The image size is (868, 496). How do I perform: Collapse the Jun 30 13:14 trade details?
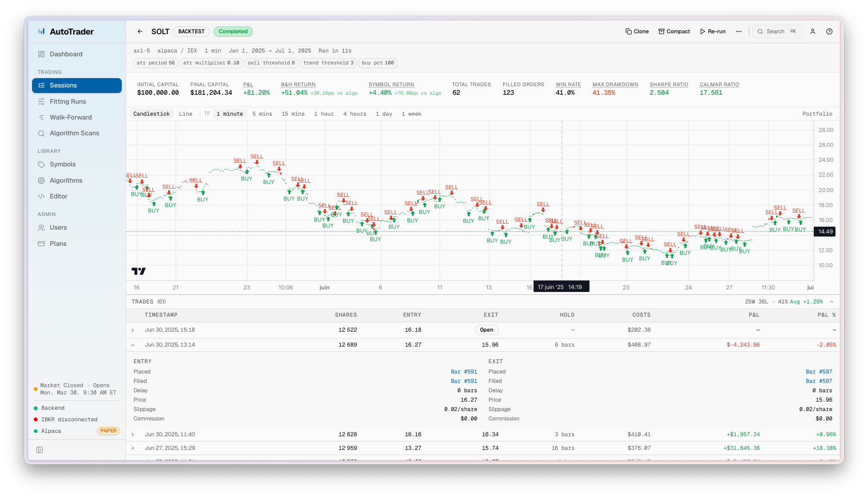pyautogui.click(x=133, y=345)
